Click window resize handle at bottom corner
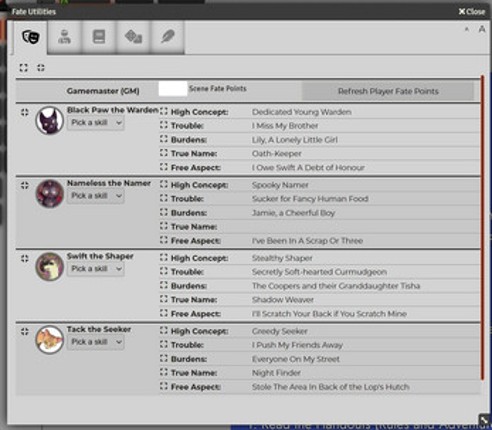 484,419
